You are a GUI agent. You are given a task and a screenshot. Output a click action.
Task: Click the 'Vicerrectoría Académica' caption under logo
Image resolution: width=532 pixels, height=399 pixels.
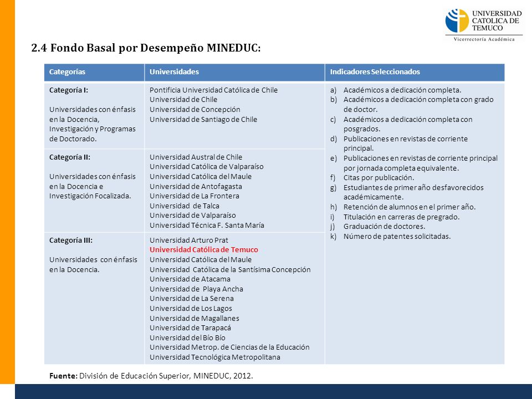coord(484,39)
